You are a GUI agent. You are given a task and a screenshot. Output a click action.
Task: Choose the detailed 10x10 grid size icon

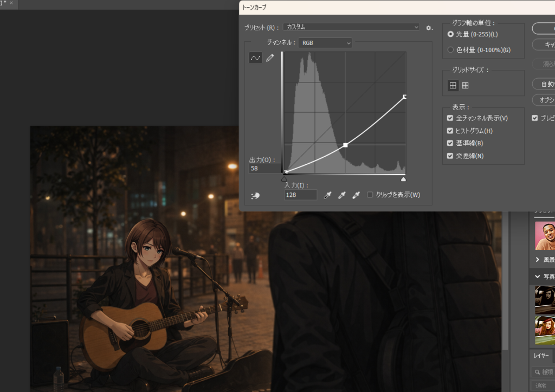pyautogui.click(x=465, y=85)
